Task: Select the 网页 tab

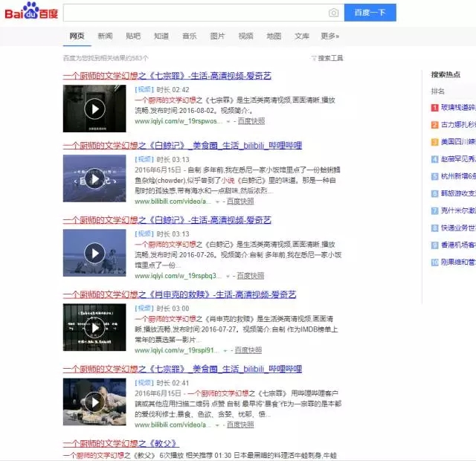Action: click(x=77, y=36)
